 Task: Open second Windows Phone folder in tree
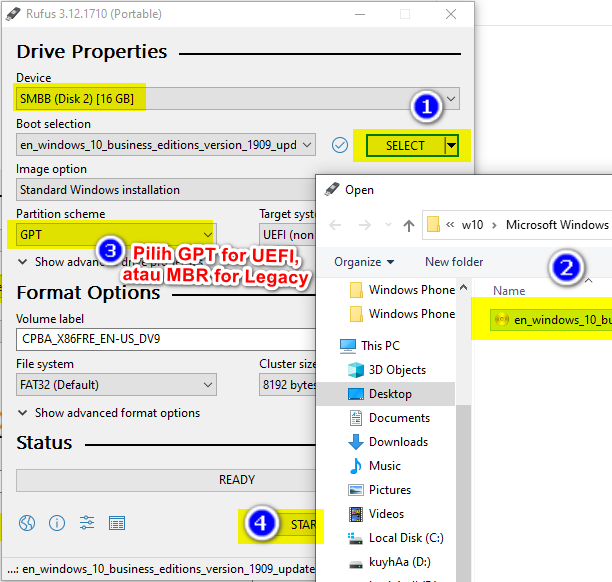[x=402, y=314]
